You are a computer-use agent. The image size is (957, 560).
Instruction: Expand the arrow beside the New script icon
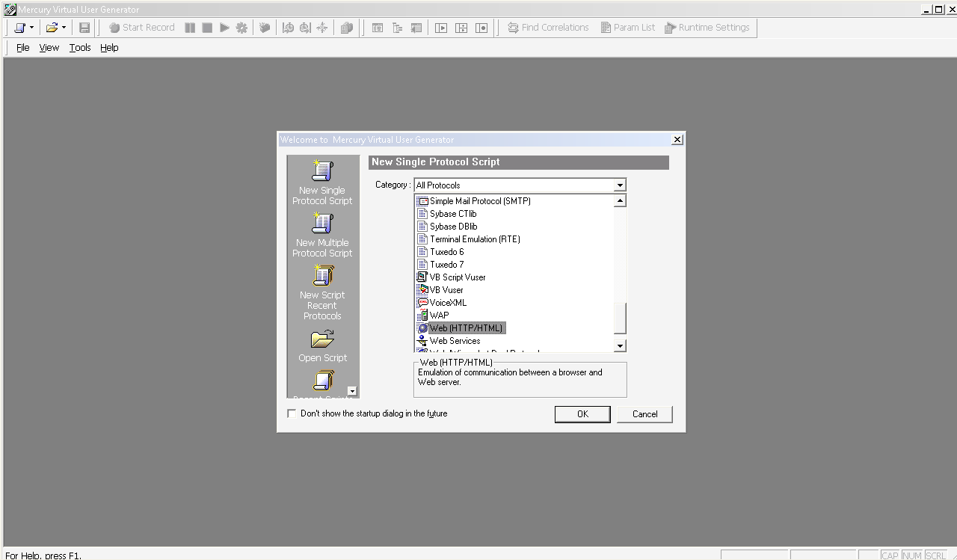31,28
